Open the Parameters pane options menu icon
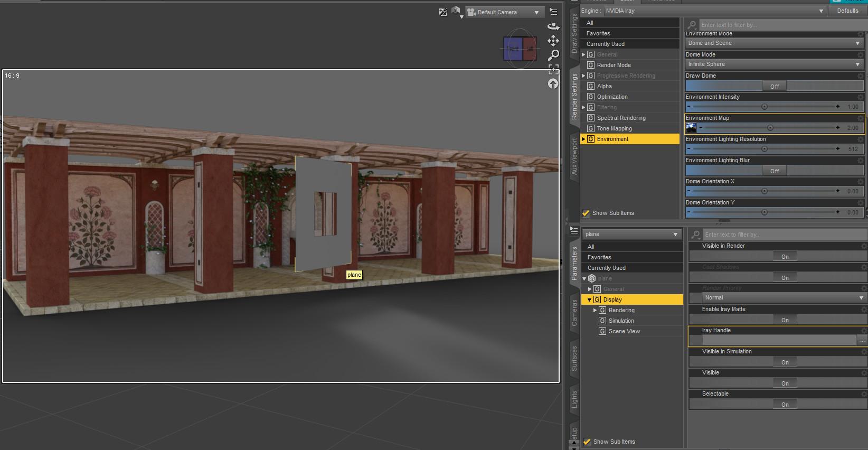The width and height of the screenshot is (868, 450). pos(574,230)
